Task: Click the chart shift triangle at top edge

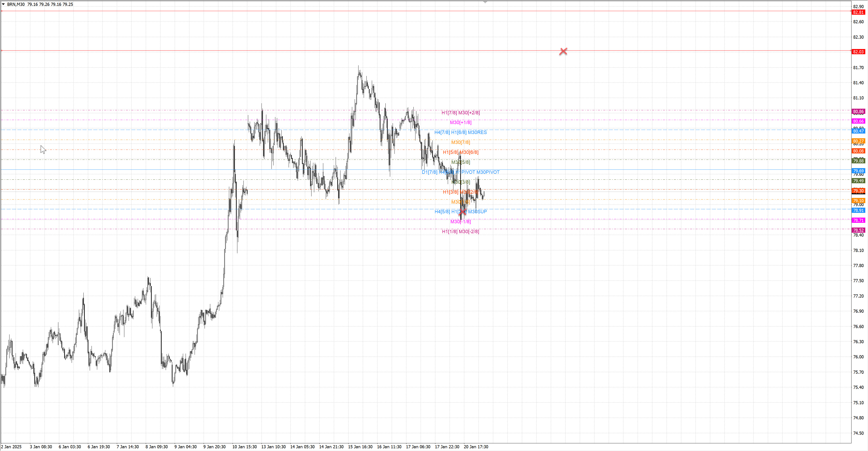Action: coord(485,2)
